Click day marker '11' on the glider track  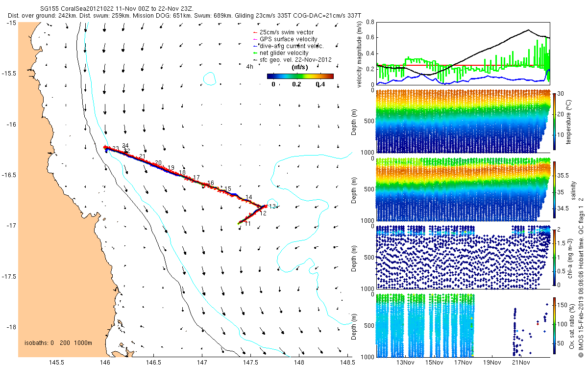247,224
